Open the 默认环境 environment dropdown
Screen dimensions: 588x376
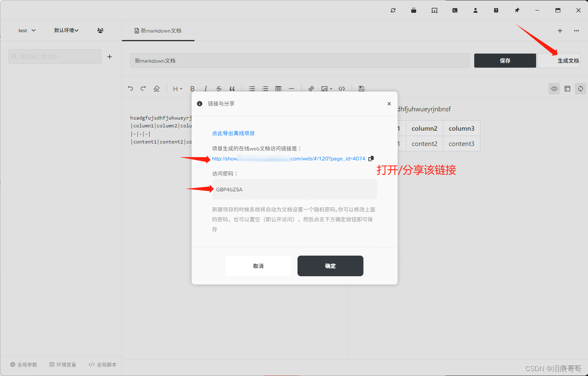coord(66,30)
